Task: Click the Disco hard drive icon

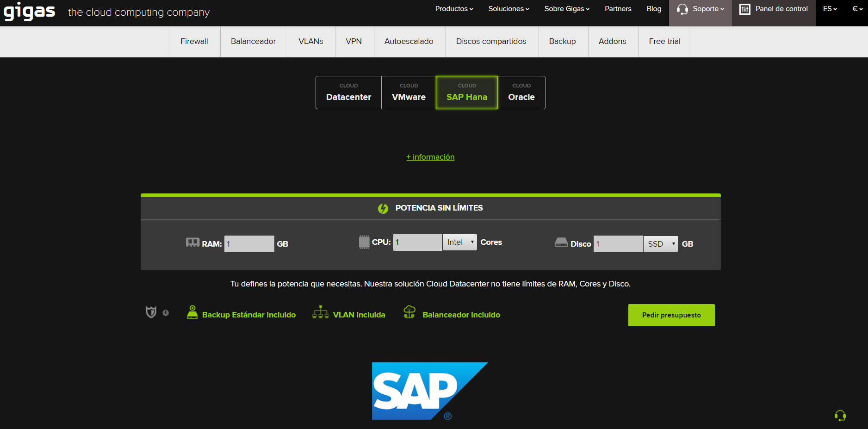Action: tap(561, 242)
